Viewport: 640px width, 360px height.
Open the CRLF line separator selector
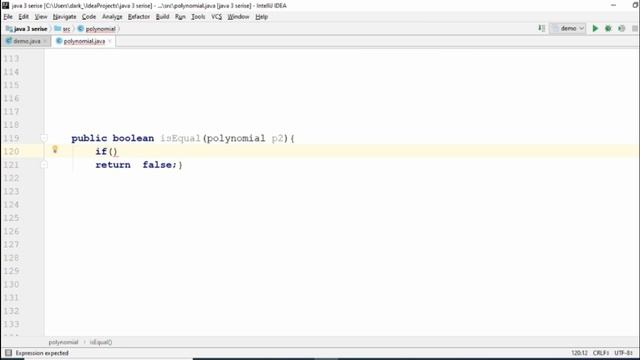(601, 353)
